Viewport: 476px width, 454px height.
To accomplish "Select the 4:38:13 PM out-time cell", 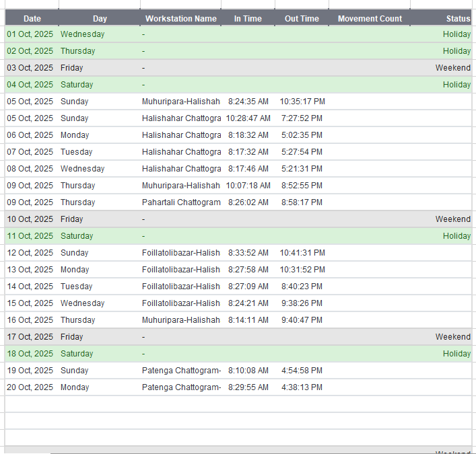I will click(x=301, y=387).
